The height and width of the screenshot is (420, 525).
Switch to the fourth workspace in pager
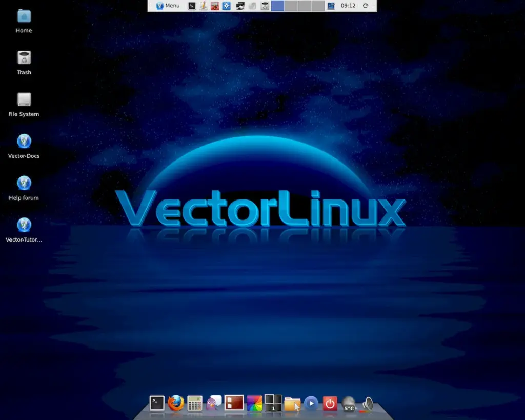click(x=318, y=6)
